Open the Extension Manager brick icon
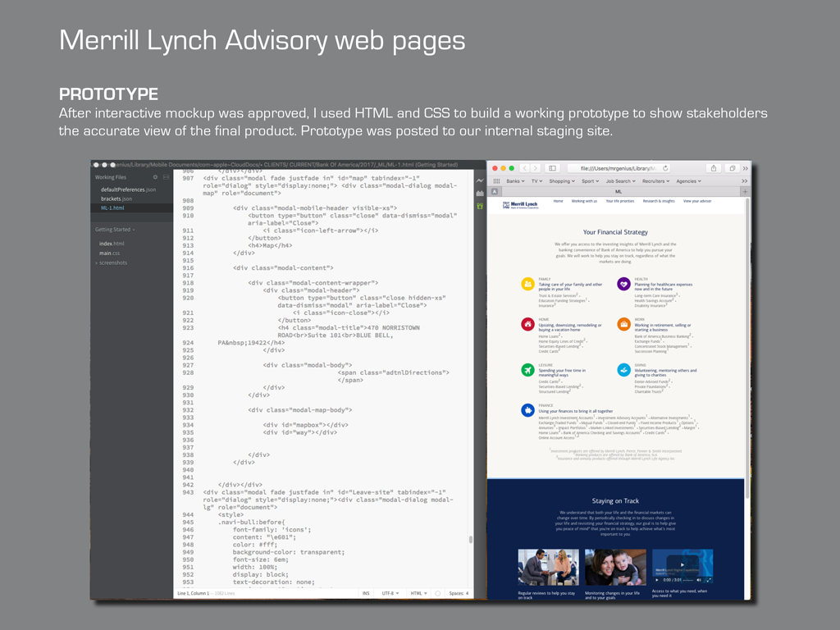Viewport: 840px width, 630px height. (480, 194)
